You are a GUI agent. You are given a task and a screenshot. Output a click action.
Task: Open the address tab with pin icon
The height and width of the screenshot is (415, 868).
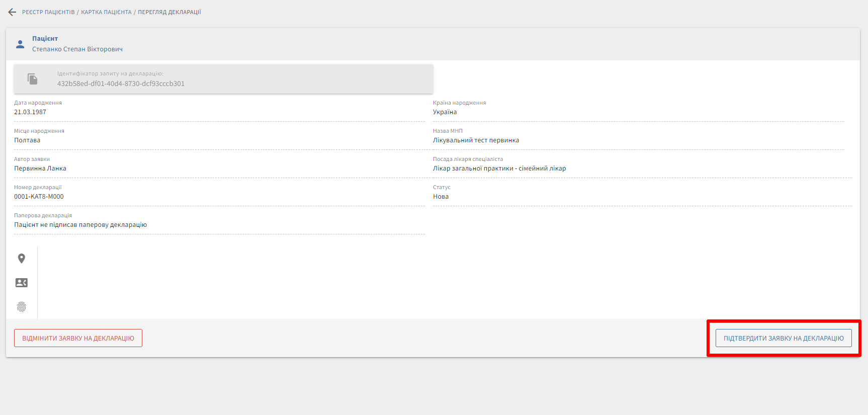coord(22,259)
